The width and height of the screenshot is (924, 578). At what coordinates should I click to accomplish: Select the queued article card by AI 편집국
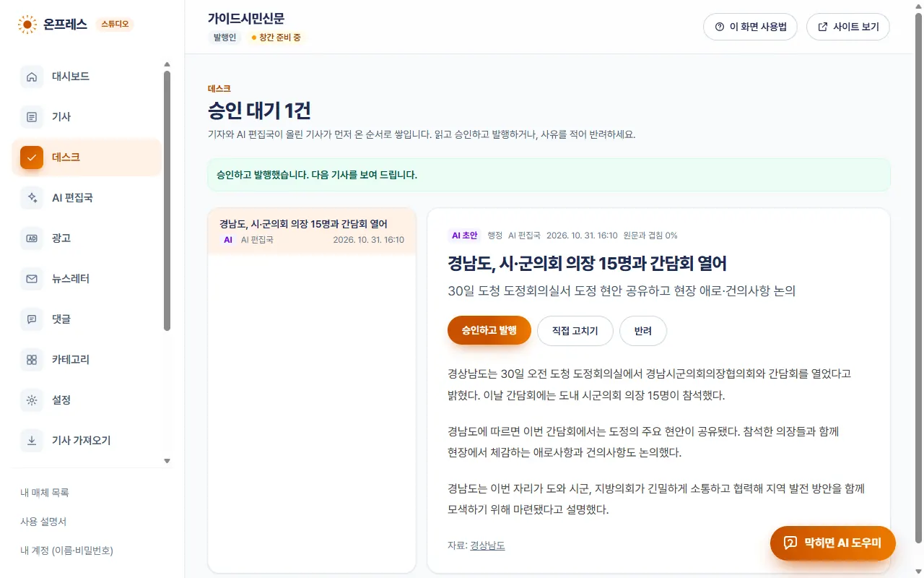click(312, 231)
